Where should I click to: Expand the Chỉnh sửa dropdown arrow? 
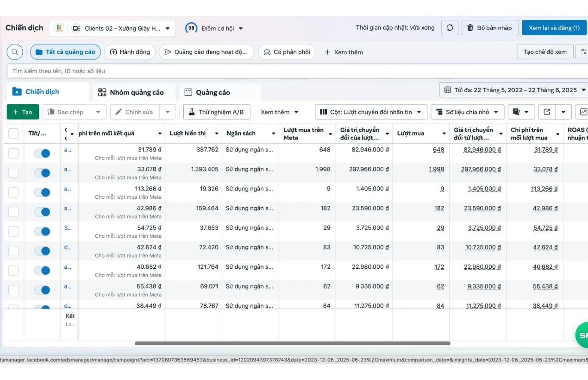[x=168, y=112]
